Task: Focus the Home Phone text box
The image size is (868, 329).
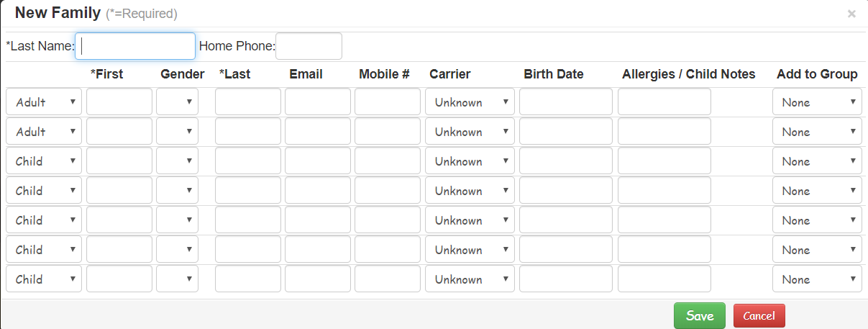Action: 309,46
